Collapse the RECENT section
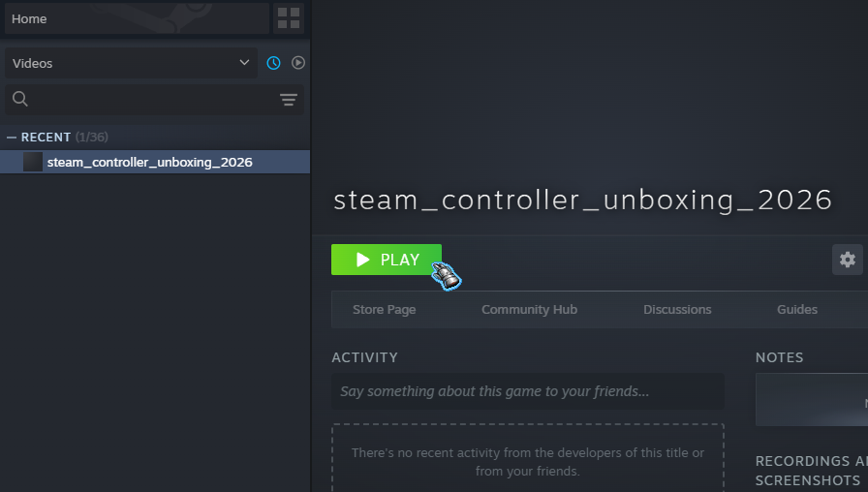Image resolution: width=868 pixels, height=492 pixels. [12, 138]
